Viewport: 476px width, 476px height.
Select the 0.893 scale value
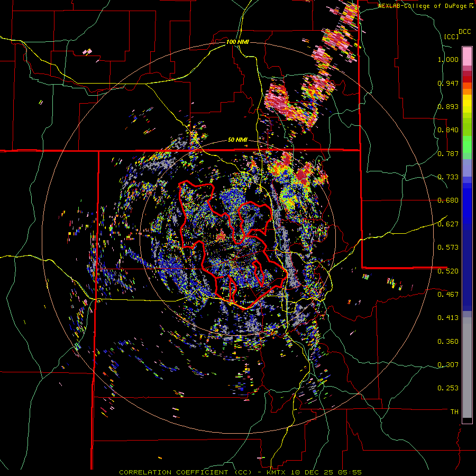coord(448,106)
